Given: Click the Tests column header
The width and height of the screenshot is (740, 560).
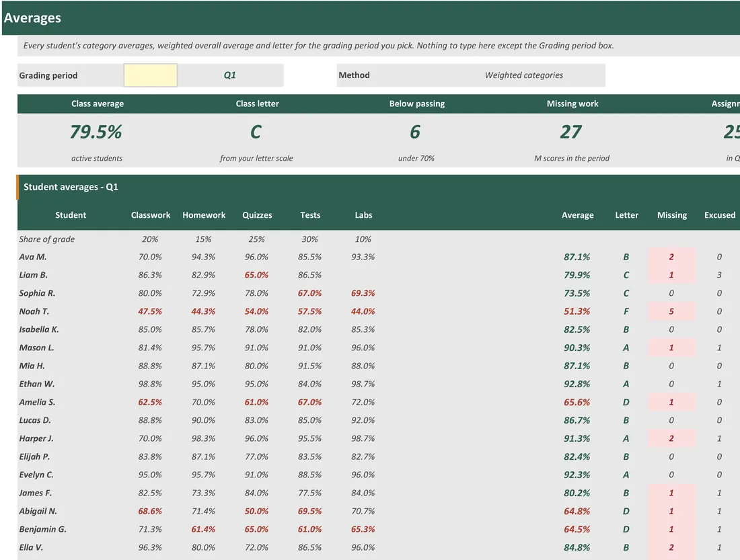Looking at the screenshot, I should tap(310, 215).
